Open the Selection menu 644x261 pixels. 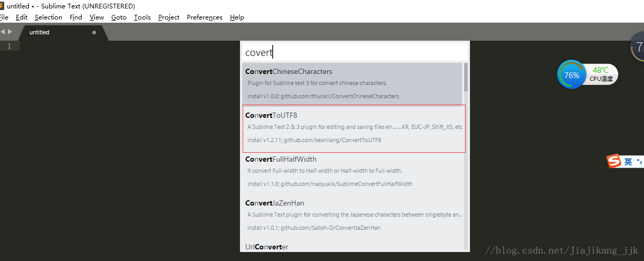[49, 17]
